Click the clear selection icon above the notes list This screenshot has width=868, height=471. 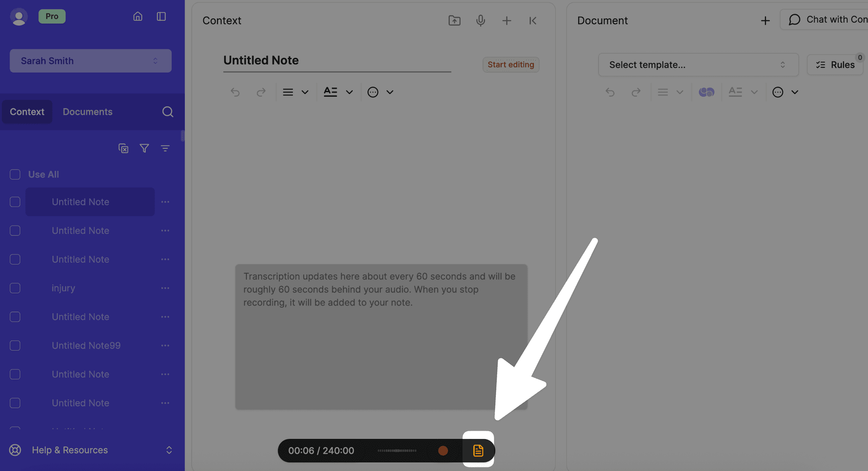point(123,148)
